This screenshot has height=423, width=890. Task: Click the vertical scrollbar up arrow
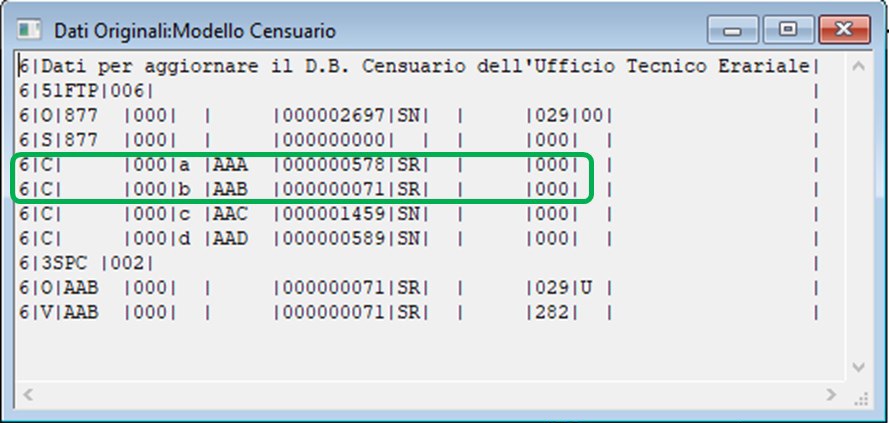tap(858, 65)
